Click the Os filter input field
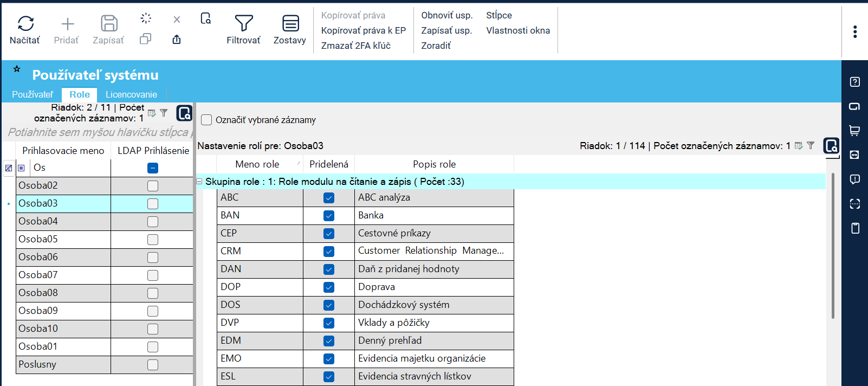This screenshot has height=386, width=868. tap(70, 168)
